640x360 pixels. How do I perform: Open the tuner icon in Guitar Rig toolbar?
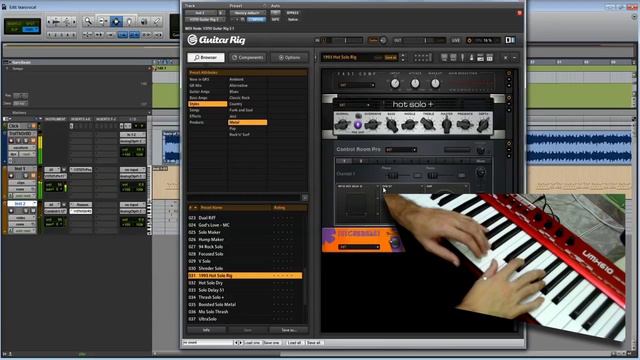(x=462, y=58)
